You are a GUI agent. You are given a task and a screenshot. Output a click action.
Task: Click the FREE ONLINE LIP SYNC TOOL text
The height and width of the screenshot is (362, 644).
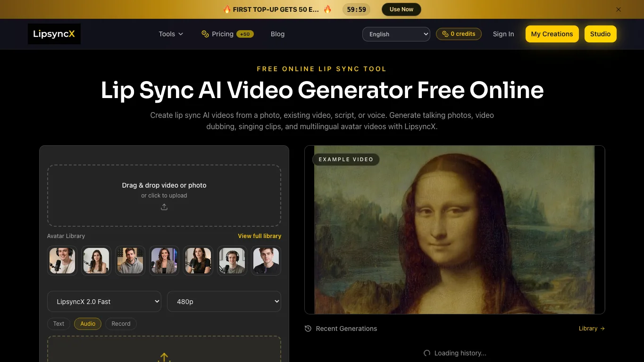(322, 69)
